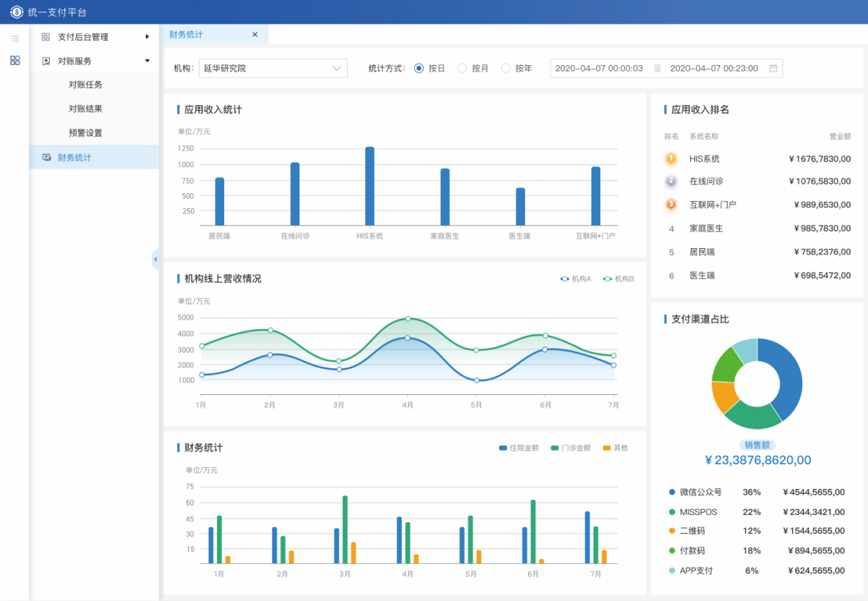Viewport: 868px width, 601px height.
Task: Select the 按日 radio button
Action: click(x=419, y=68)
